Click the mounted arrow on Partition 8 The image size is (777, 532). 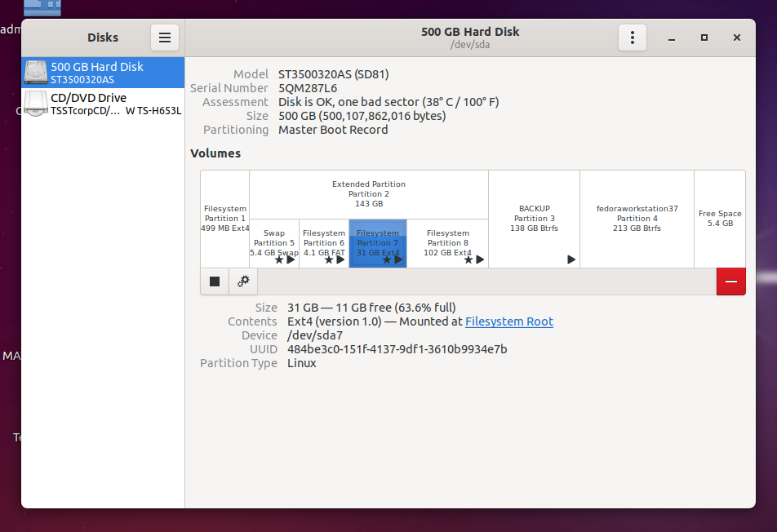pyautogui.click(x=480, y=259)
